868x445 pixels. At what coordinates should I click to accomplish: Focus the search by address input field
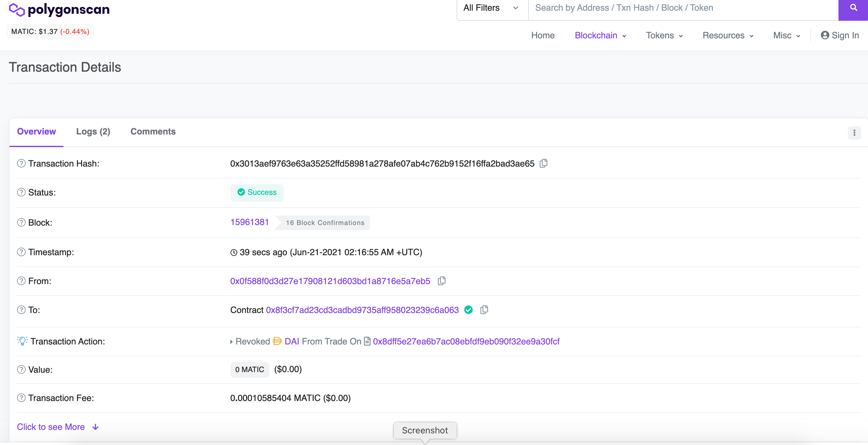(x=683, y=8)
